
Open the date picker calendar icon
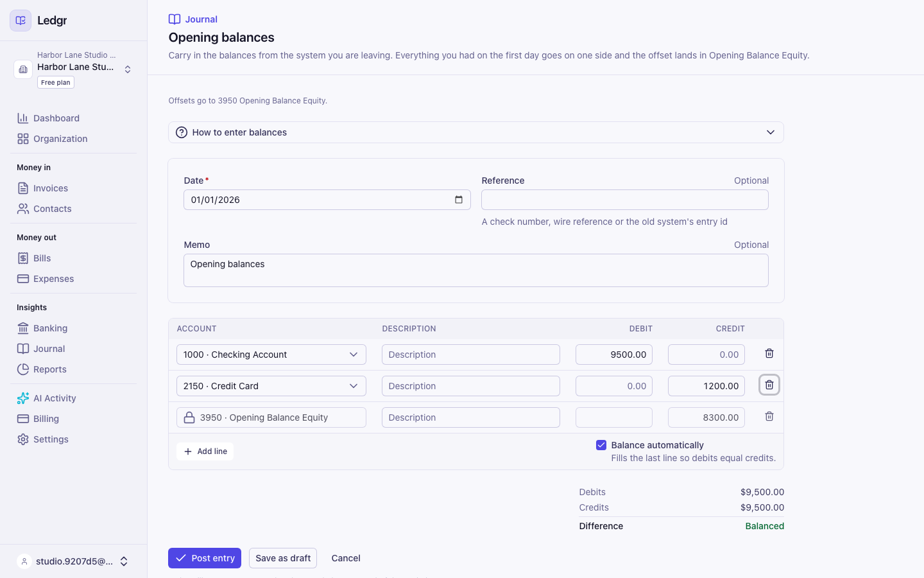click(x=459, y=200)
